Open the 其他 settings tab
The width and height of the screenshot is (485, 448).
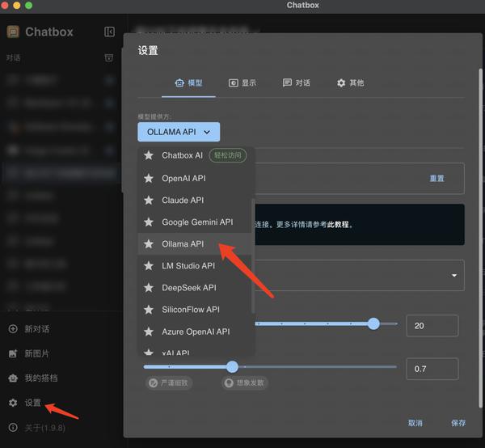pyautogui.click(x=350, y=82)
